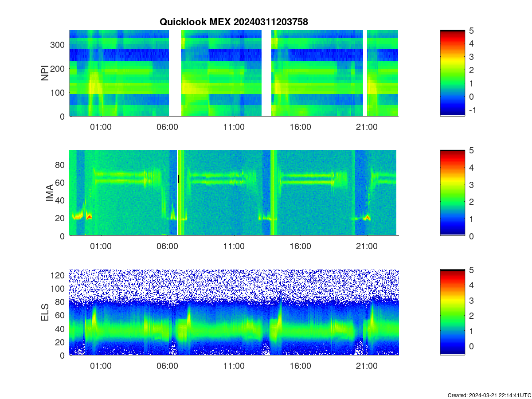The height and width of the screenshot is (399, 532).
Task: Click the 2 label on the IMA colorbar
Action: [471, 202]
